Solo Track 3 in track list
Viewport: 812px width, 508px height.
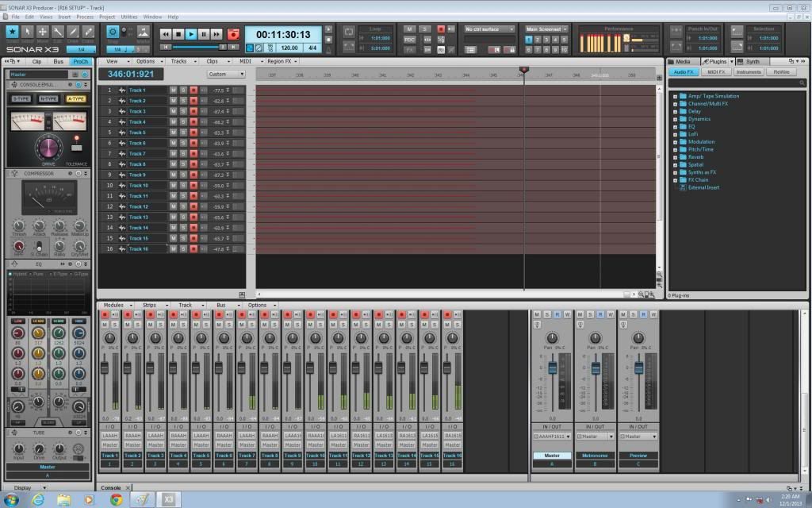click(183, 111)
